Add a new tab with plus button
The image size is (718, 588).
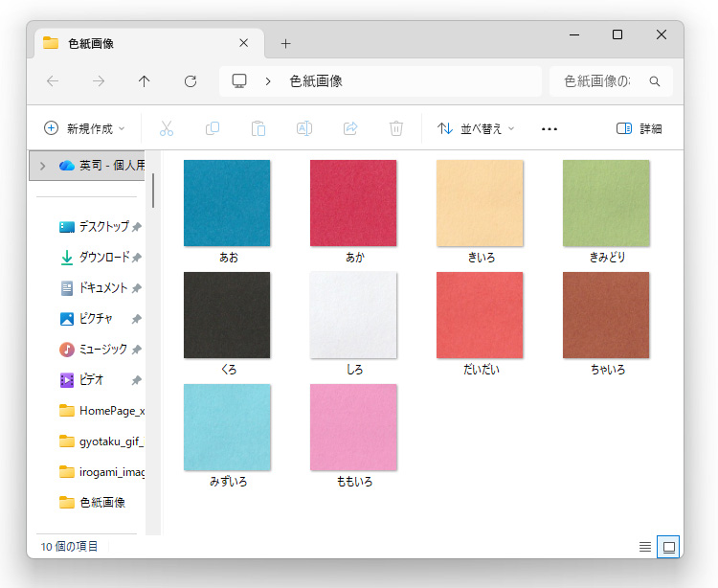tap(285, 43)
